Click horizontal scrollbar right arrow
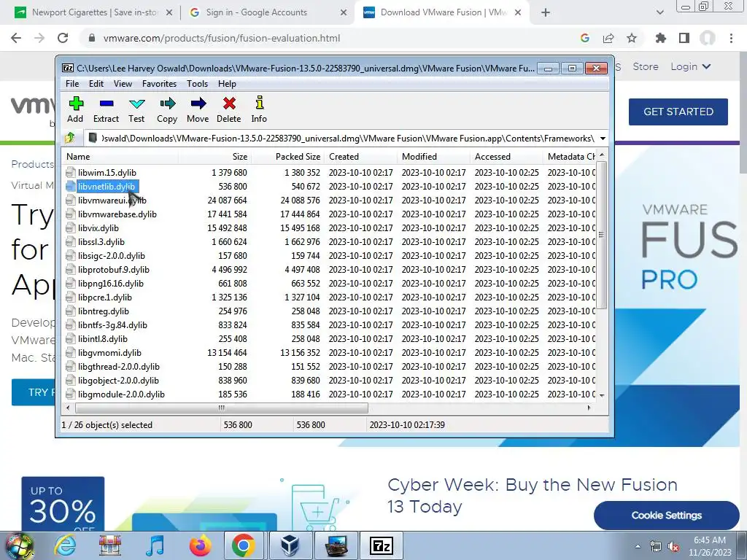 tap(589, 408)
